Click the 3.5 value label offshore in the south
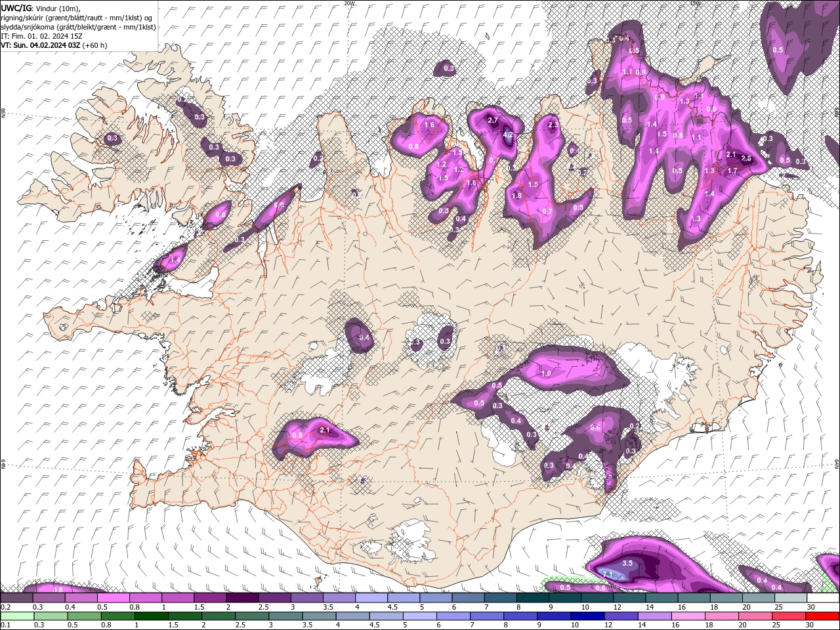The height and width of the screenshot is (630, 840). coord(627,563)
